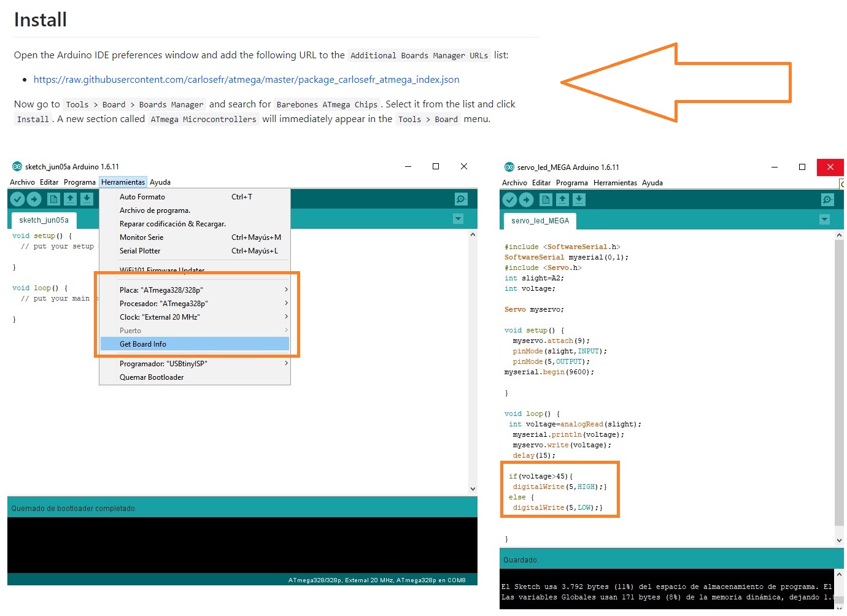Open Editar menu in servo_led_MEGA window
The height and width of the screenshot is (616, 847).
541,183
